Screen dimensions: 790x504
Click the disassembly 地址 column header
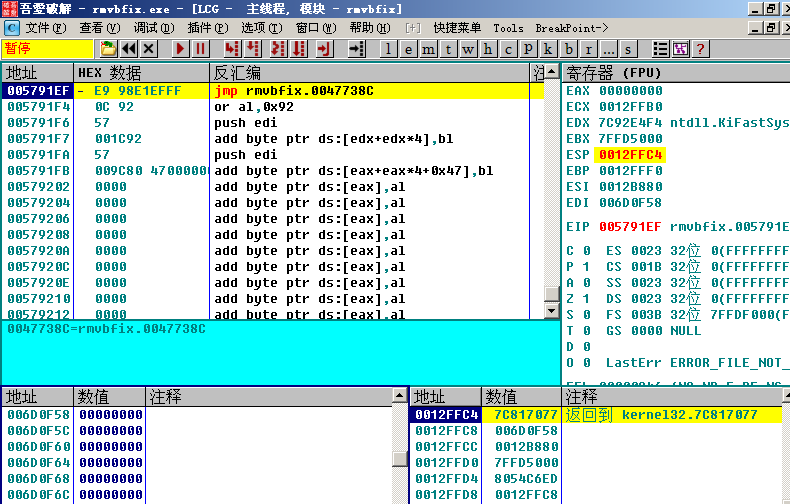[38, 73]
